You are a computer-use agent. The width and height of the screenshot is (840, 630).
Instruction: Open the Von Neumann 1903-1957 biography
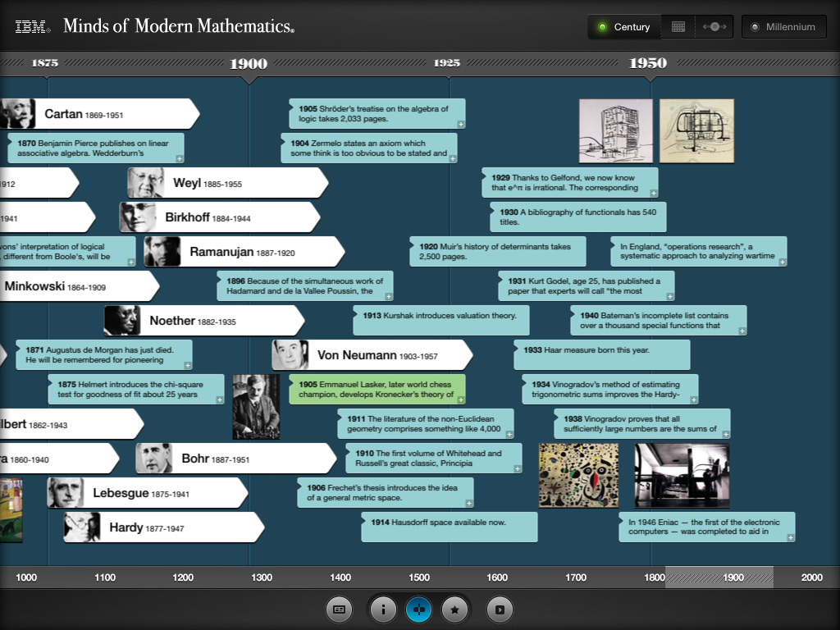pyautogui.click(x=372, y=355)
